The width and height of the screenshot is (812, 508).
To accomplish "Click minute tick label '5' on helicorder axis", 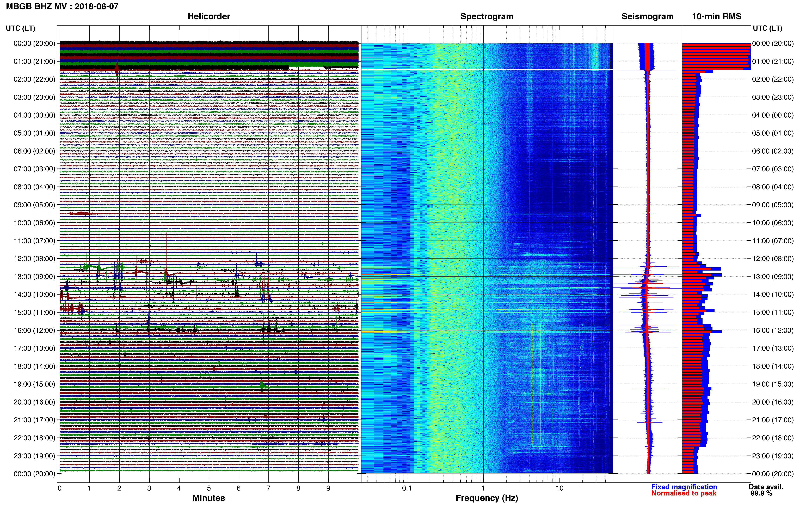I will coord(209,488).
